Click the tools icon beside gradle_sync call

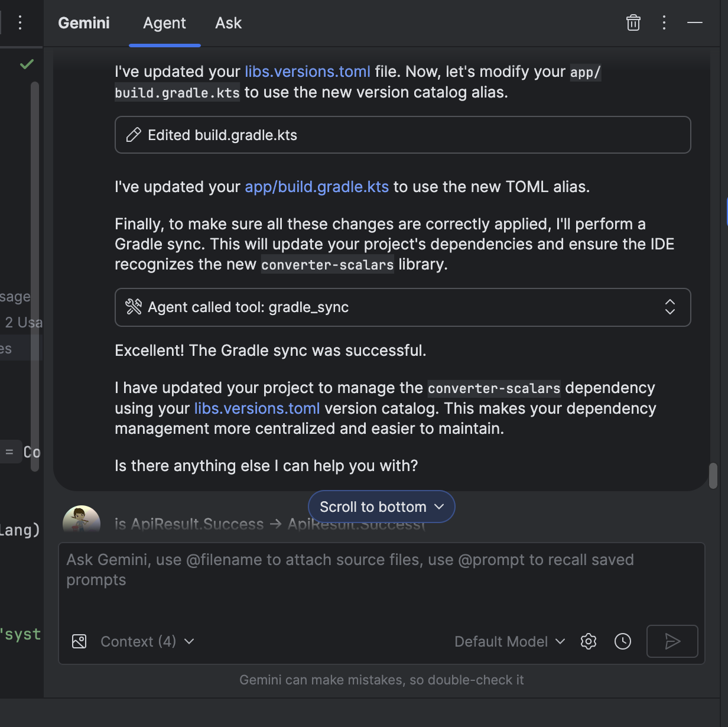pos(134,307)
